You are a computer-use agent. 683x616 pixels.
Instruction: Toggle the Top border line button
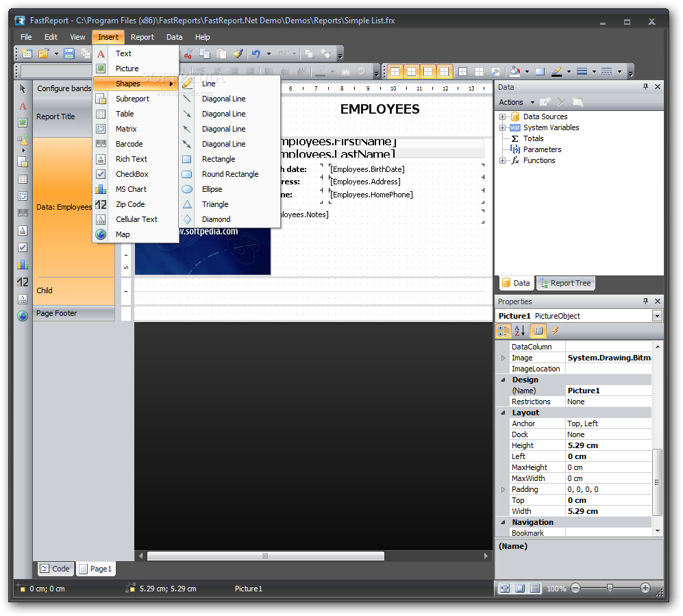pos(395,71)
